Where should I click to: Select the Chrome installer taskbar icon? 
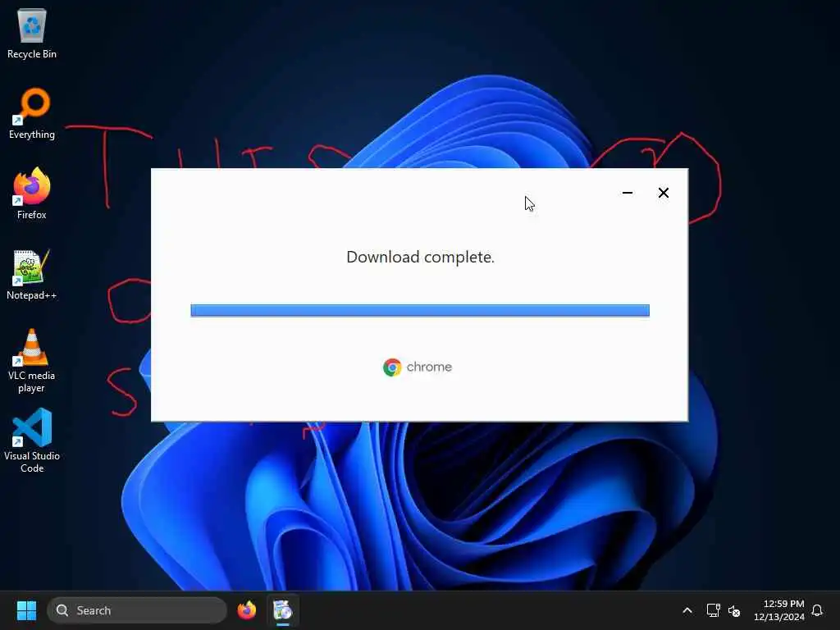282,610
